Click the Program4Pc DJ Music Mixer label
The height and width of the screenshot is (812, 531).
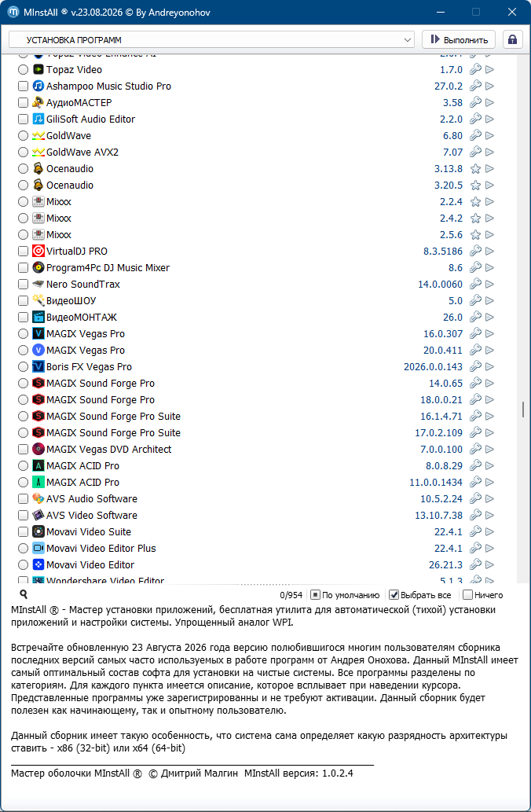(x=108, y=268)
